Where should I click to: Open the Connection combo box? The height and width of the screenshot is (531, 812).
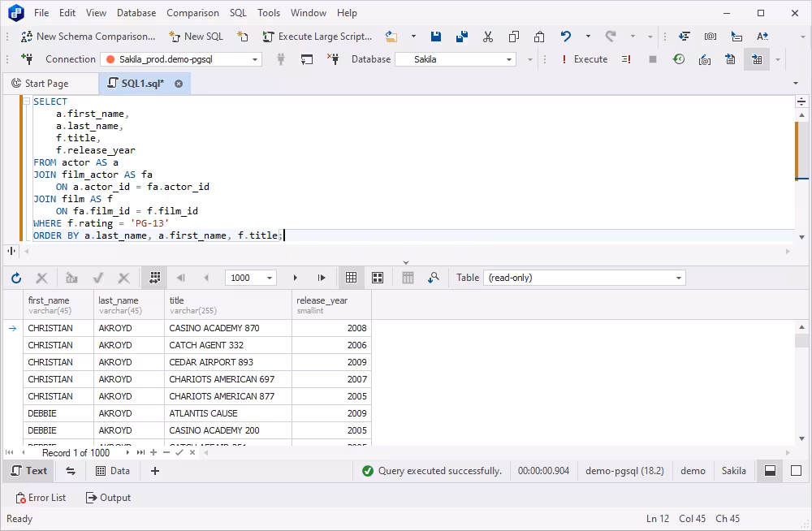tap(181, 59)
